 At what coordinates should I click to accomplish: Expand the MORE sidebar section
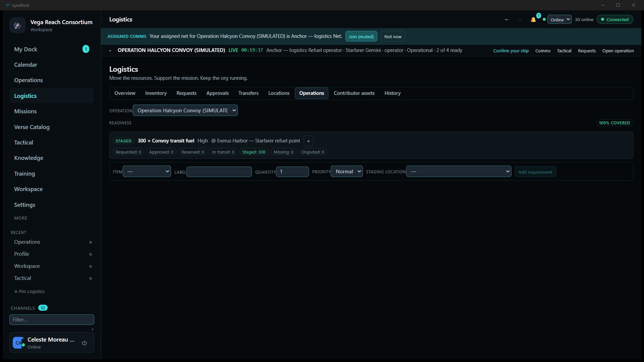point(21,218)
